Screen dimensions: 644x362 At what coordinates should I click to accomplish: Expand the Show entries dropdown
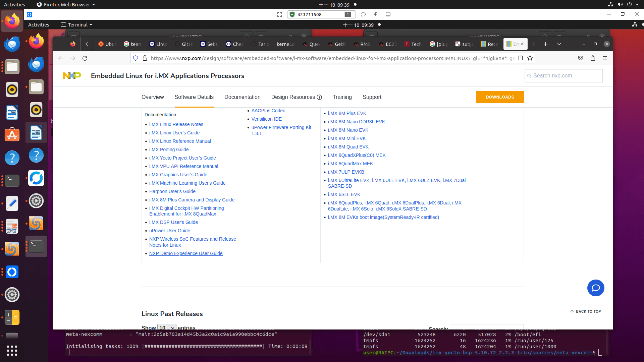pos(167,327)
